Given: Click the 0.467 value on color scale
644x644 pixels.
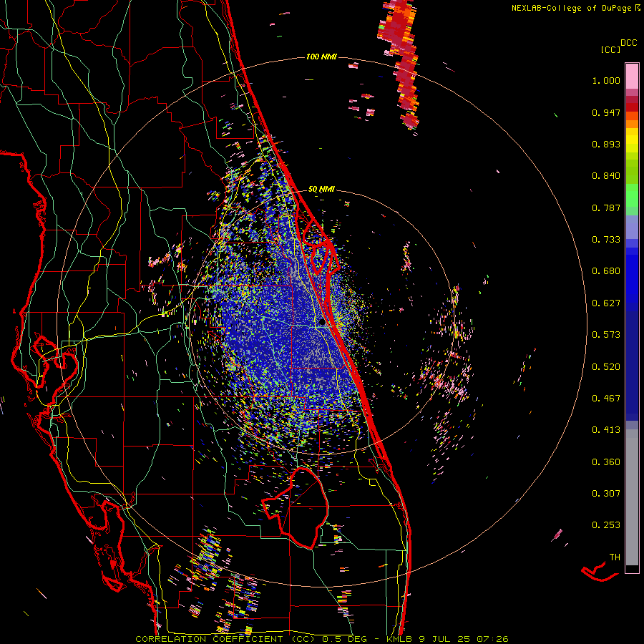Looking at the screenshot, I should coord(606,399).
